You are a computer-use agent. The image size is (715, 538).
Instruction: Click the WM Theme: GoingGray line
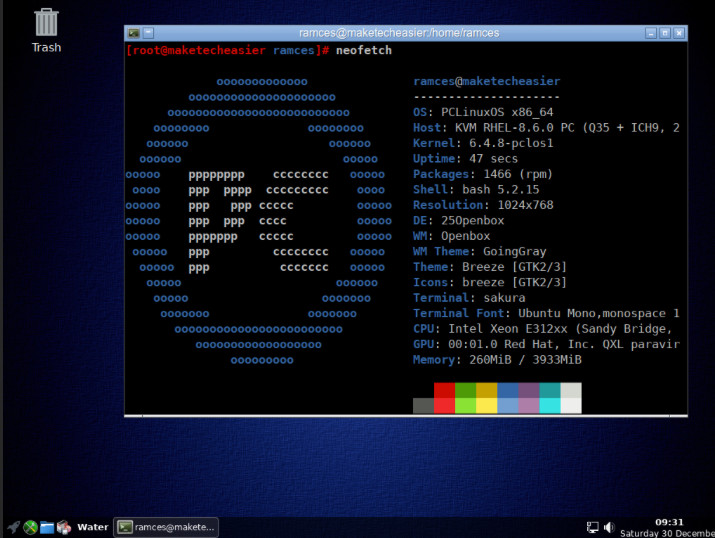click(x=480, y=252)
